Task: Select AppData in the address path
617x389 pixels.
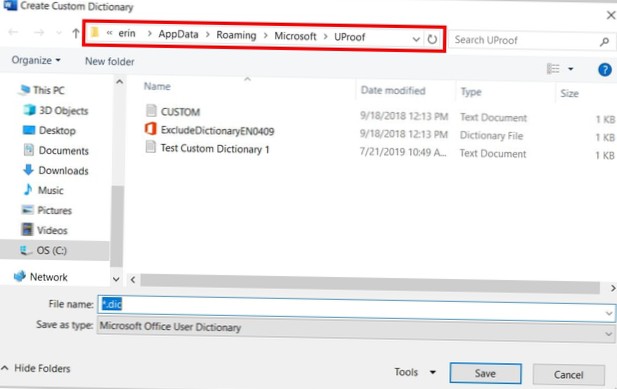Action: point(178,35)
